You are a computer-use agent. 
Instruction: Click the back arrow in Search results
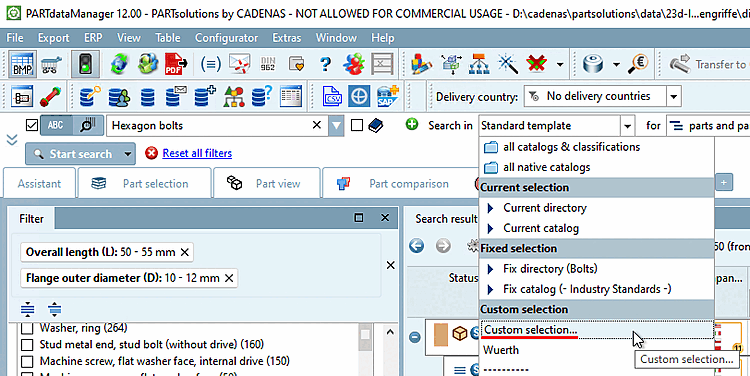(417, 246)
